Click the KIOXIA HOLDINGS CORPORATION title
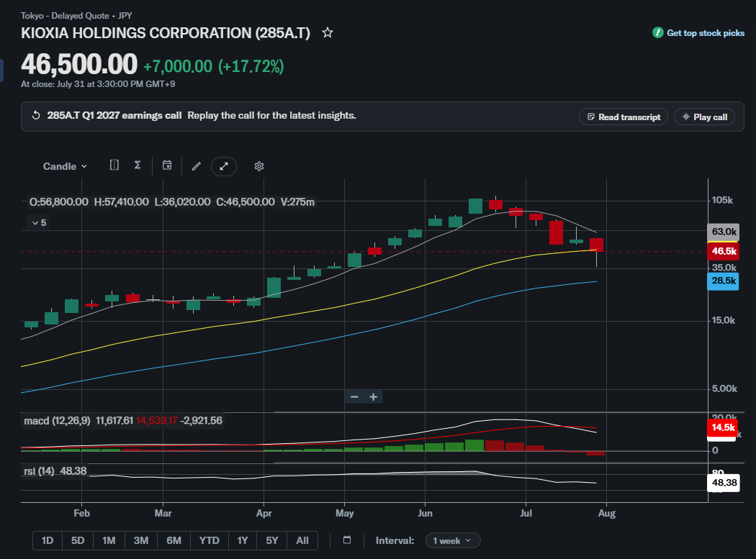This screenshot has width=756, height=559. pos(166,33)
